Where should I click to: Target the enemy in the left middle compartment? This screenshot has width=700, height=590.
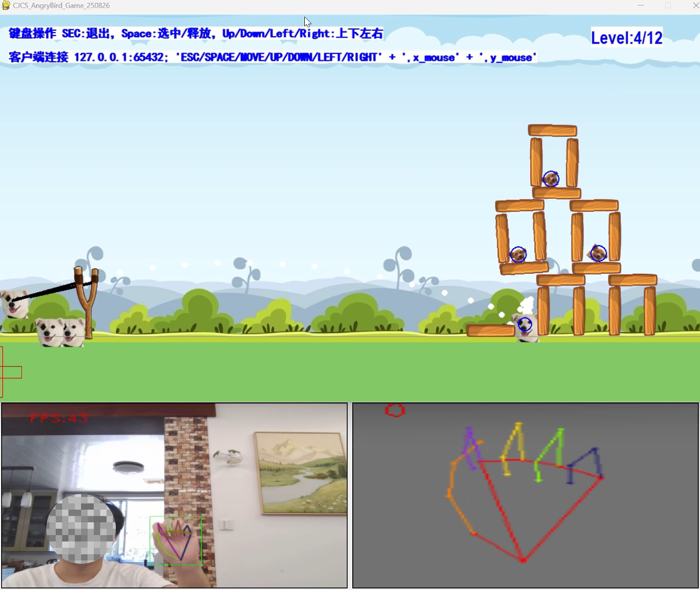tap(518, 254)
